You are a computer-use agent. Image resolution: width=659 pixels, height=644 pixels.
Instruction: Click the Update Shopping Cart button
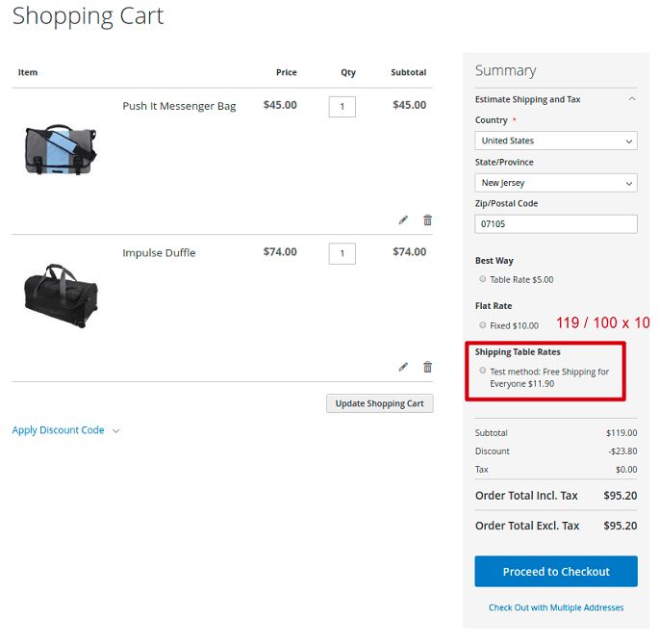click(x=380, y=403)
